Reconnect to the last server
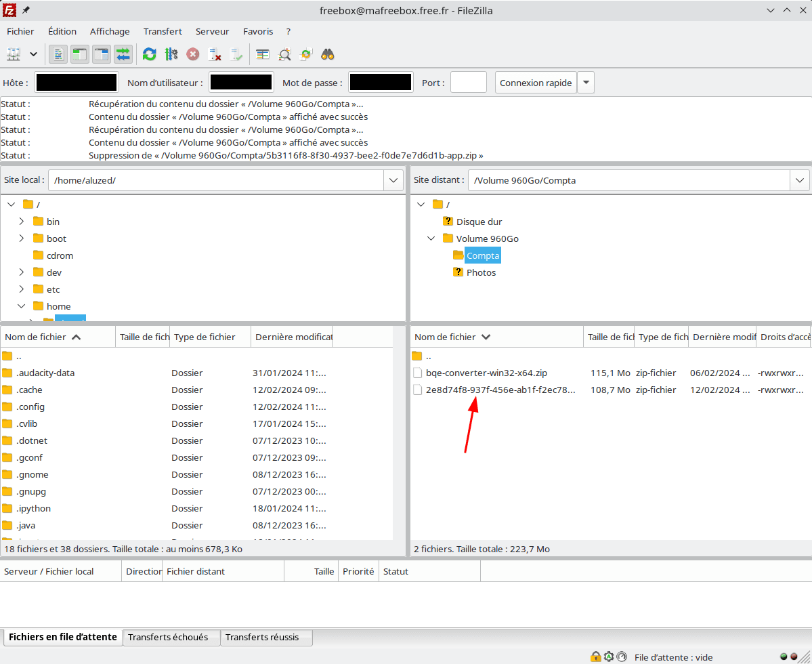812x664 pixels. click(x=236, y=54)
